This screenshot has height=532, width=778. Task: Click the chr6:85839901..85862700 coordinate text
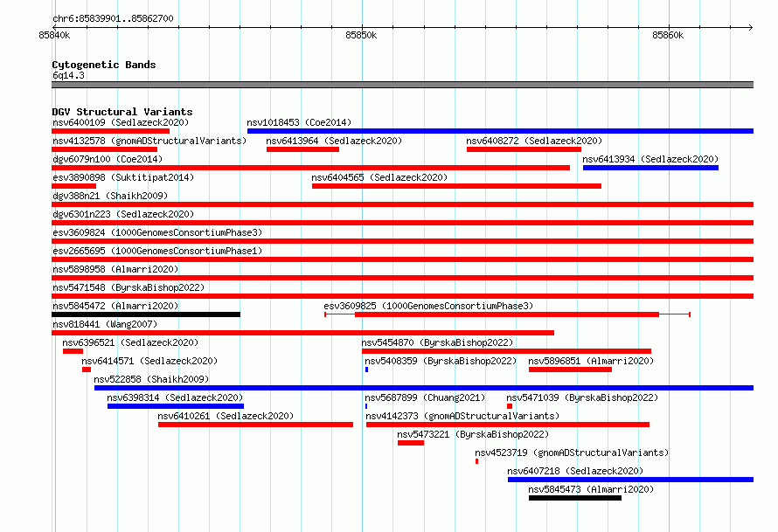(113, 18)
